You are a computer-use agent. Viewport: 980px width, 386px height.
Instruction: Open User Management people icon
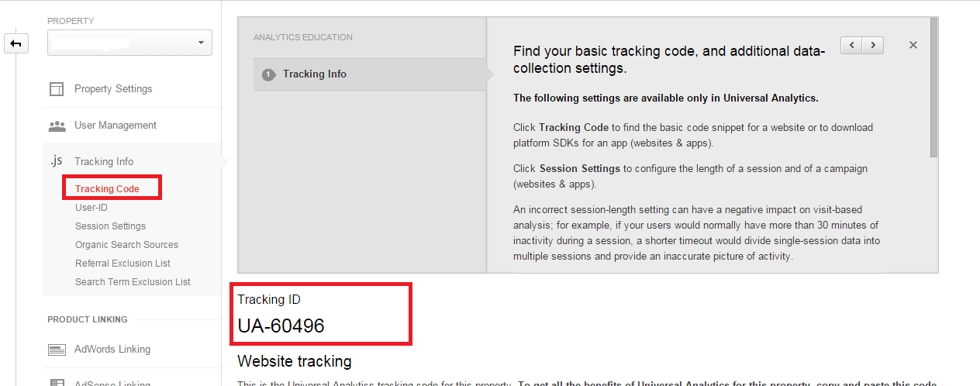(57, 126)
